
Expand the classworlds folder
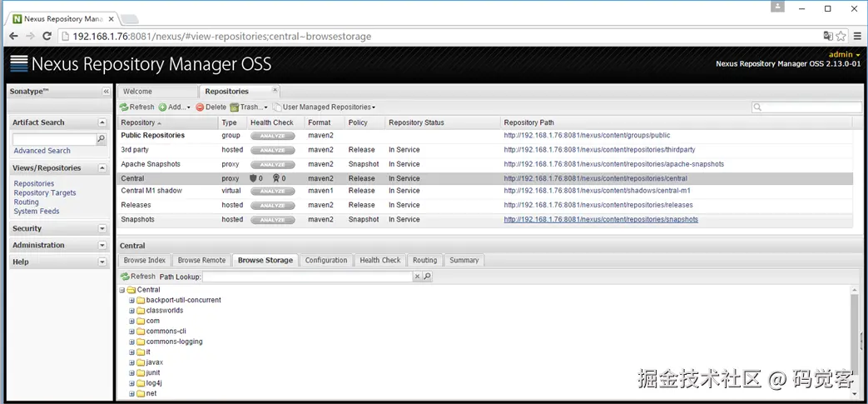click(131, 311)
